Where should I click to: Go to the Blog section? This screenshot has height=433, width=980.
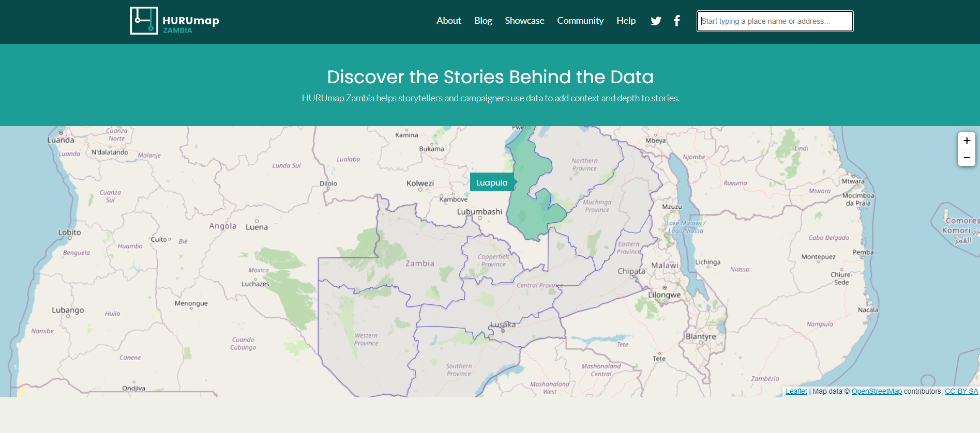pyautogui.click(x=483, y=21)
